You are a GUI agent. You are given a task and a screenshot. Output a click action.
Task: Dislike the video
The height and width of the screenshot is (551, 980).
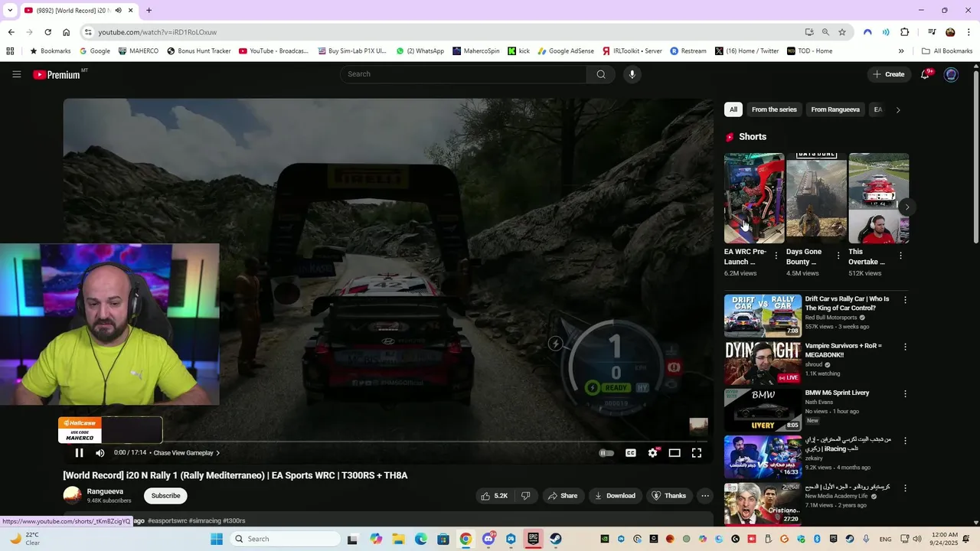(x=526, y=496)
